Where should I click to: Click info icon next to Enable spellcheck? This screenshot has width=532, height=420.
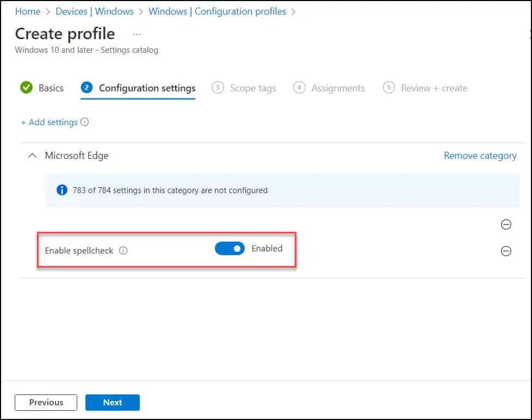(123, 251)
